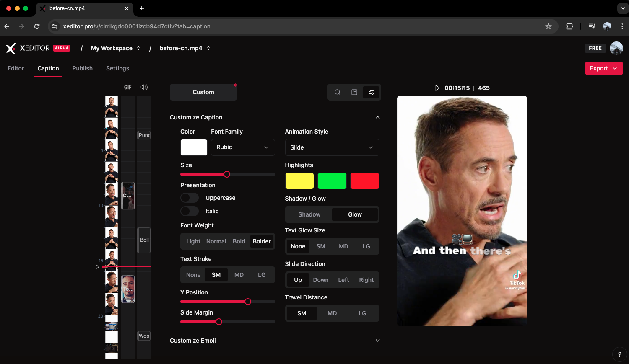
Task: Set Slide Direction to Right
Action: click(x=366, y=280)
